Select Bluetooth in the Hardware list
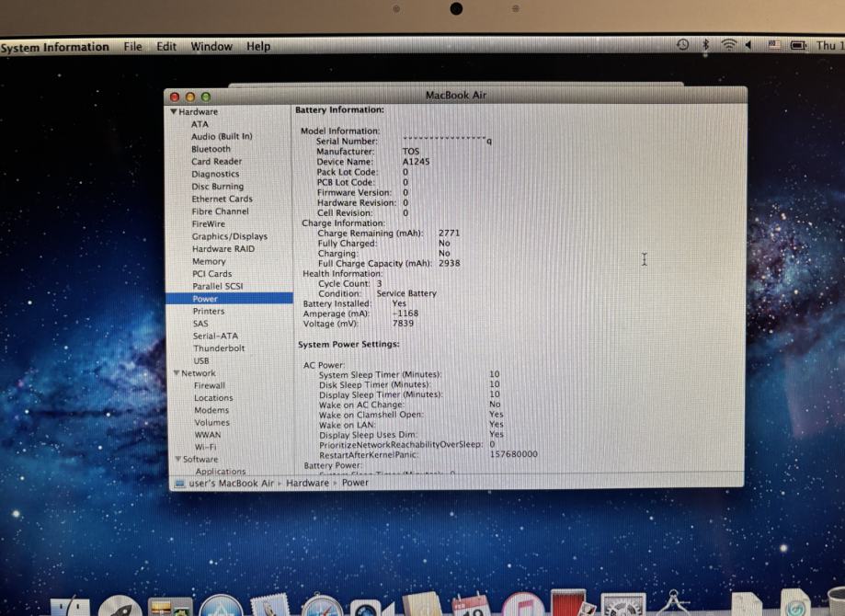 [x=211, y=149]
